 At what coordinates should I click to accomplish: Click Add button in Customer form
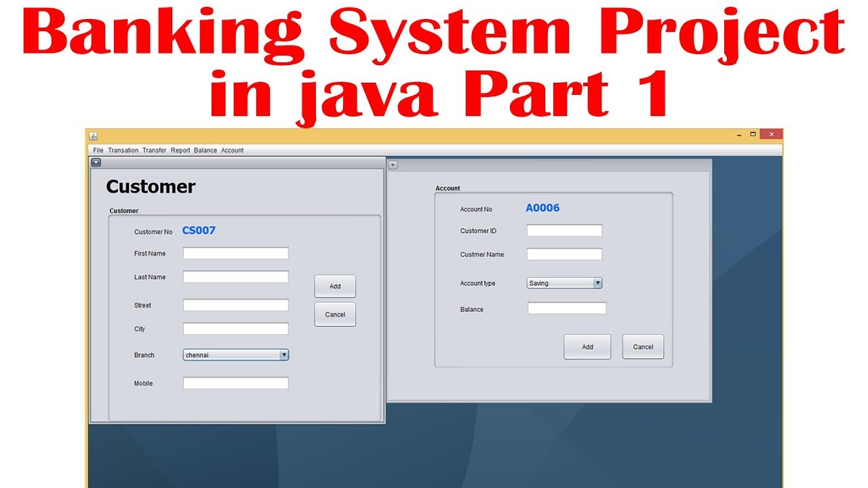335,286
